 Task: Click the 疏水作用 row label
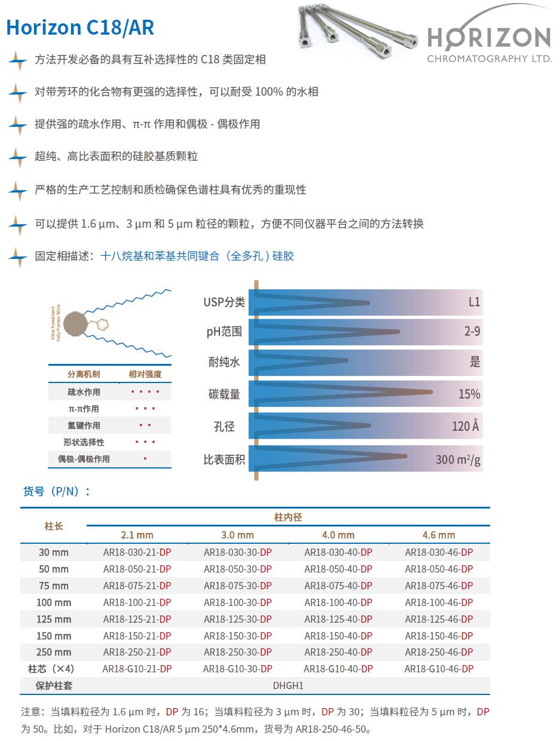click(84, 392)
